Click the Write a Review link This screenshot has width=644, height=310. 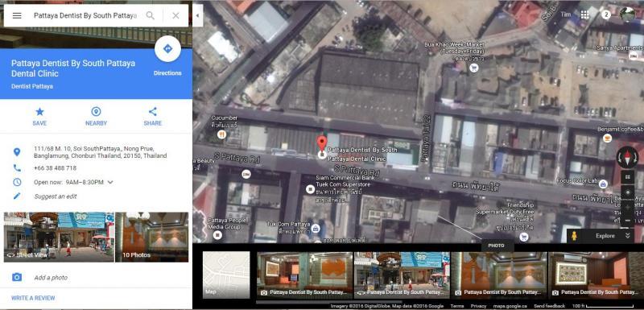pos(33,298)
